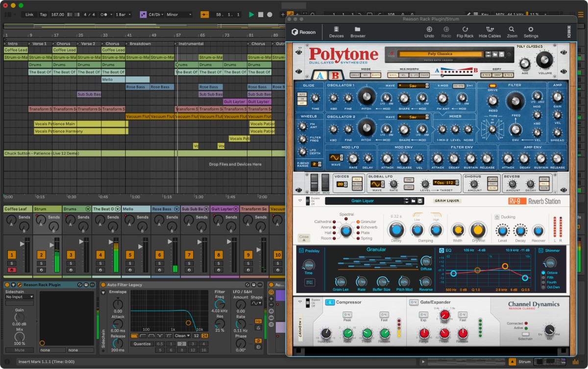This screenshot has width=588, height=369.
Task: Toggle Hz rate mode in Auto Filter LFO
Action: [x=258, y=321]
